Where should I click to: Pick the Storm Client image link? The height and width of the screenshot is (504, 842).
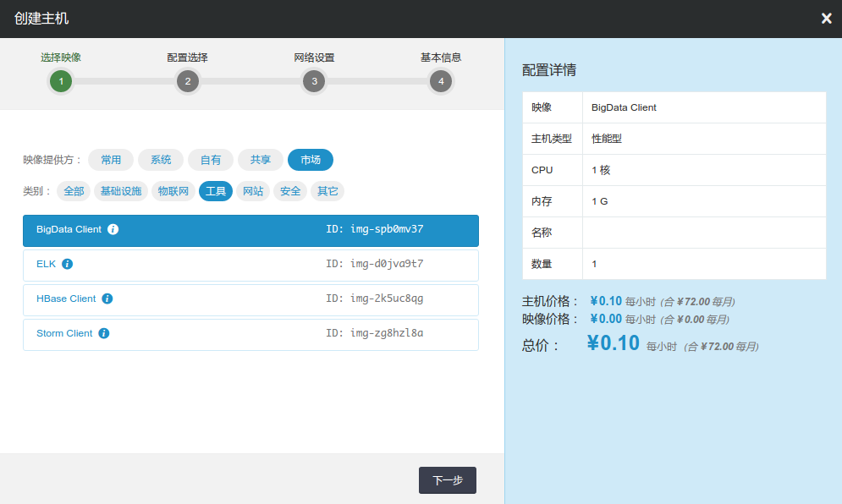(x=64, y=333)
